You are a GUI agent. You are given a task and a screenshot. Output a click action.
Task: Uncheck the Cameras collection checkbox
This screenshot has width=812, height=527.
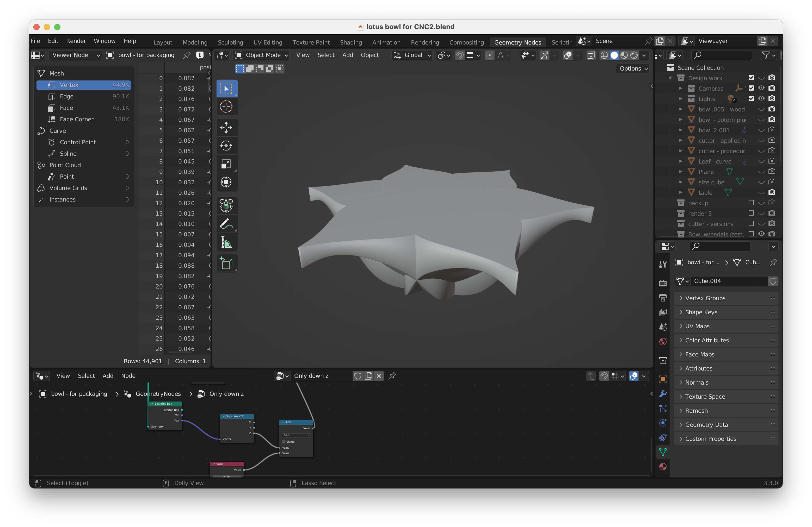click(x=751, y=88)
